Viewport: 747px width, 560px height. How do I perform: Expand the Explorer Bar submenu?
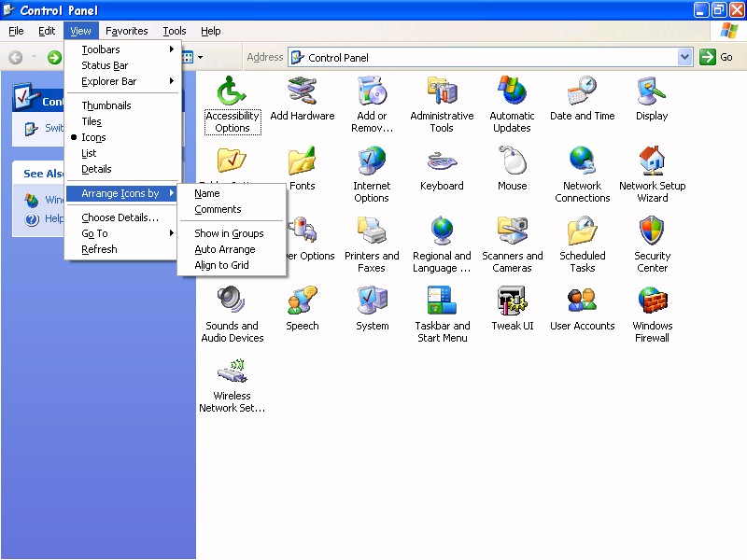click(122, 81)
